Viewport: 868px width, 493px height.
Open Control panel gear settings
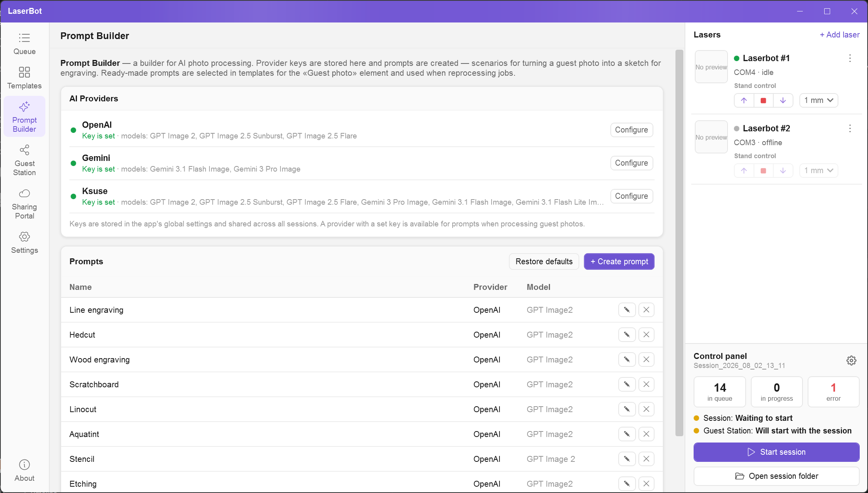[x=851, y=360]
